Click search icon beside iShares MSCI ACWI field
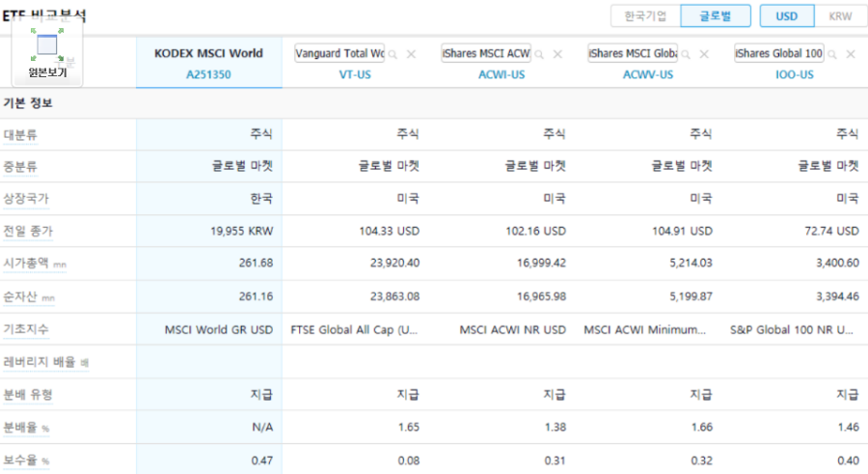 click(539, 54)
